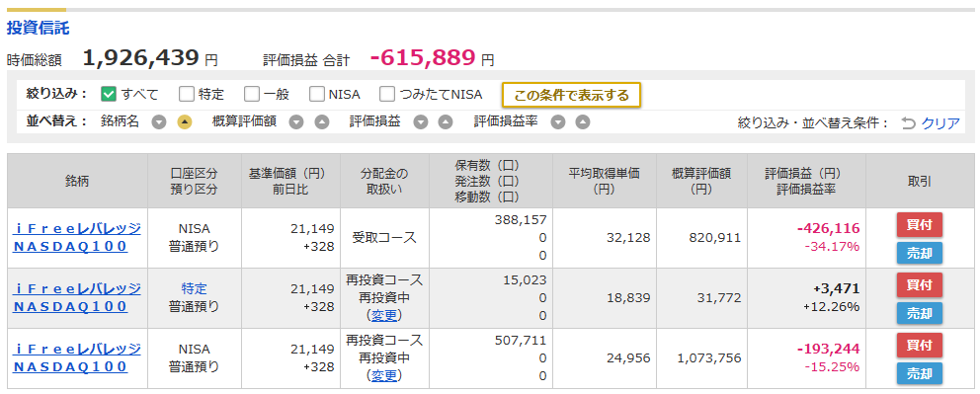Click 買付 button for first NISA holding
Viewport: 980px width, 394px height.
pyautogui.click(x=920, y=225)
